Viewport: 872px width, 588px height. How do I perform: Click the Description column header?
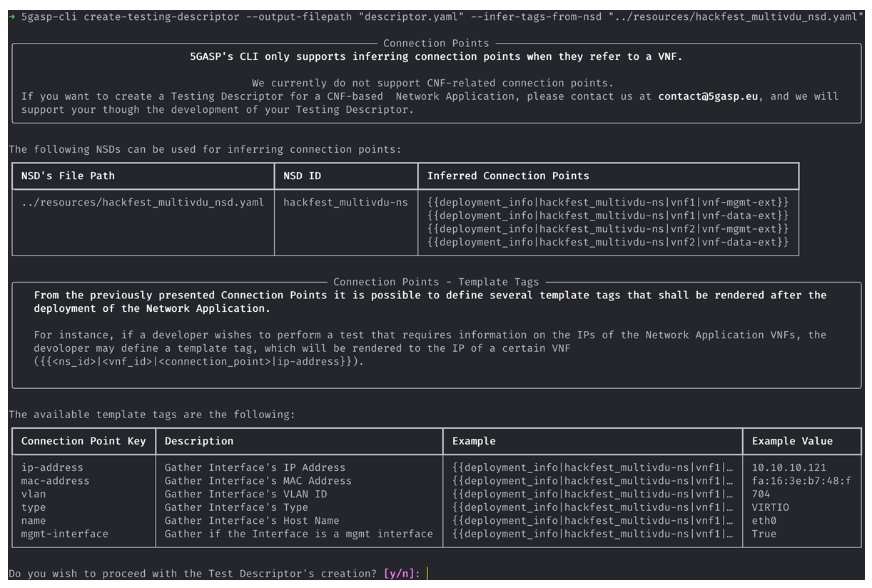click(199, 441)
